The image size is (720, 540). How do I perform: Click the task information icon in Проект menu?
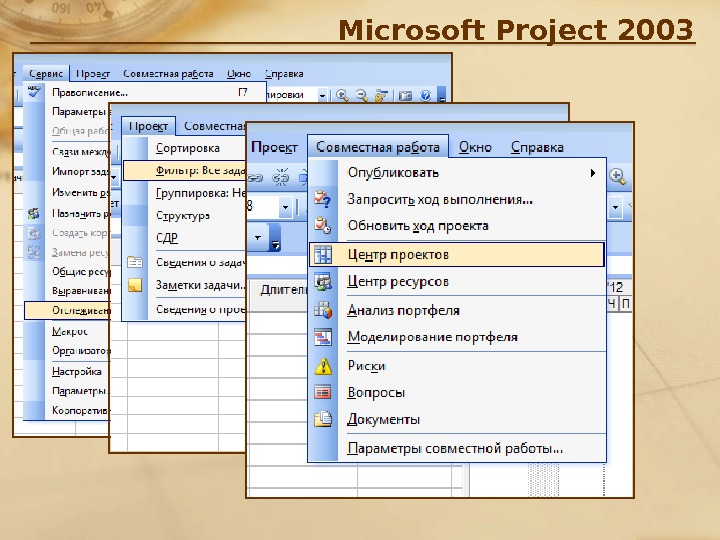pos(135,262)
